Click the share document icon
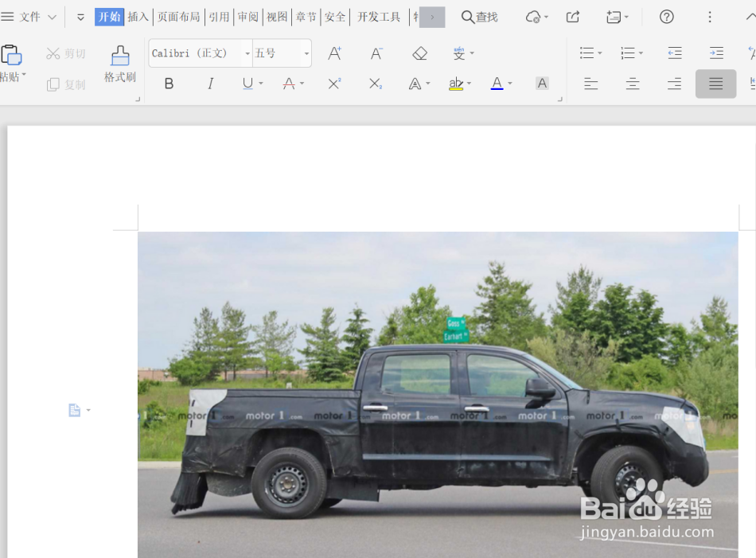 tap(573, 17)
